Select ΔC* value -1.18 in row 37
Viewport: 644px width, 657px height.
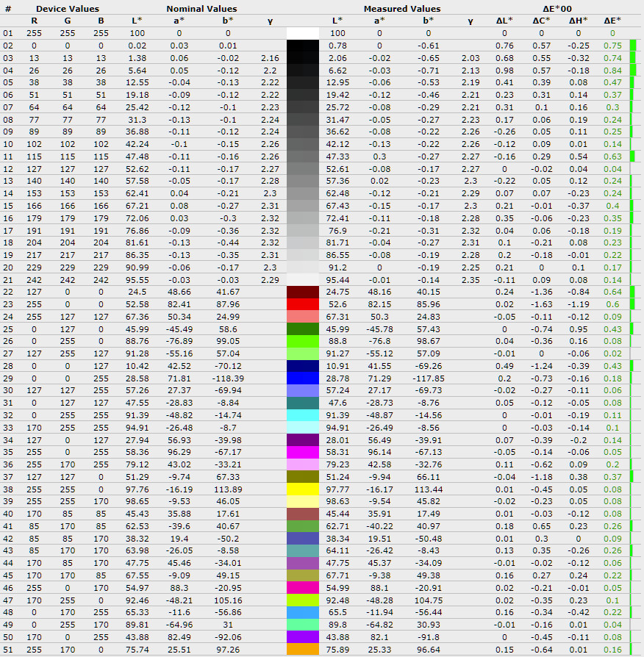pyautogui.click(x=541, y=477)
